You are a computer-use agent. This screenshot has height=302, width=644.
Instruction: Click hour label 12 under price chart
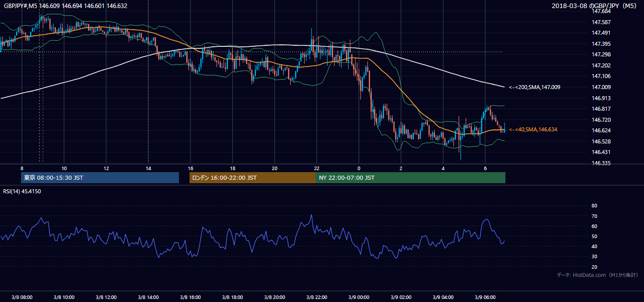[106, 168]
